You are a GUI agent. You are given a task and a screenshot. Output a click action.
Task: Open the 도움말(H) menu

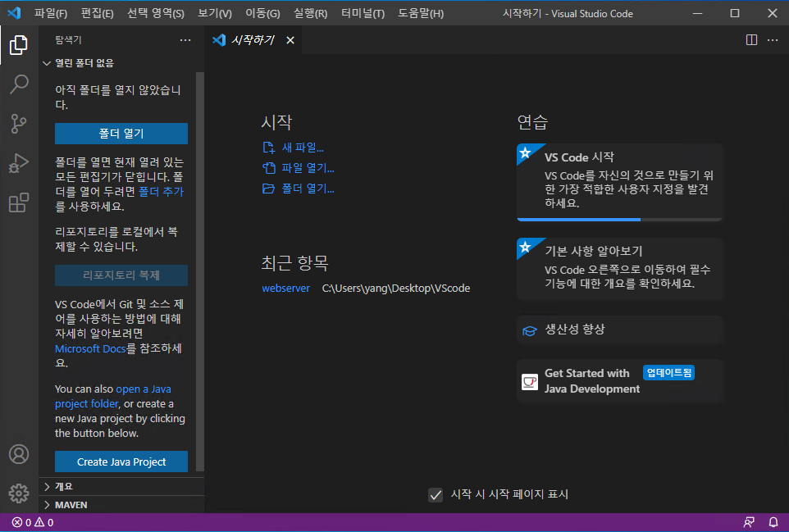(421, 14)
